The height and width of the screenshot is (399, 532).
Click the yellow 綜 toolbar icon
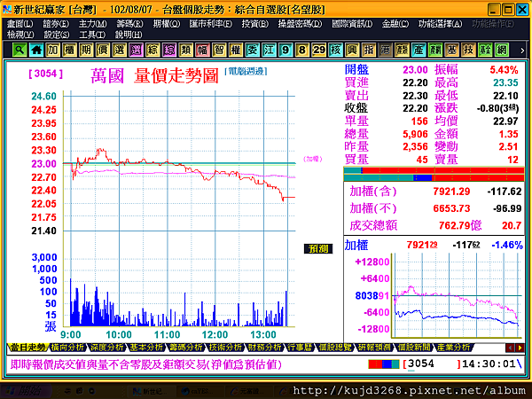(x=153, y=50)
